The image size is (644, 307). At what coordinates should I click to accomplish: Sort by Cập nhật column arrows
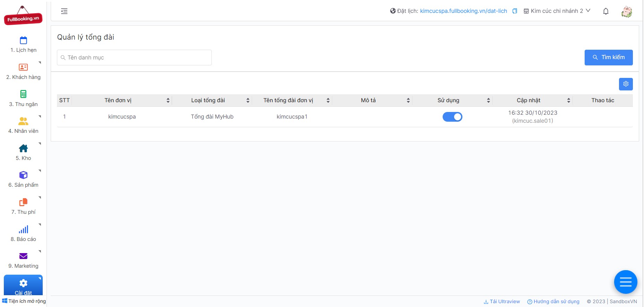[569, 100]
